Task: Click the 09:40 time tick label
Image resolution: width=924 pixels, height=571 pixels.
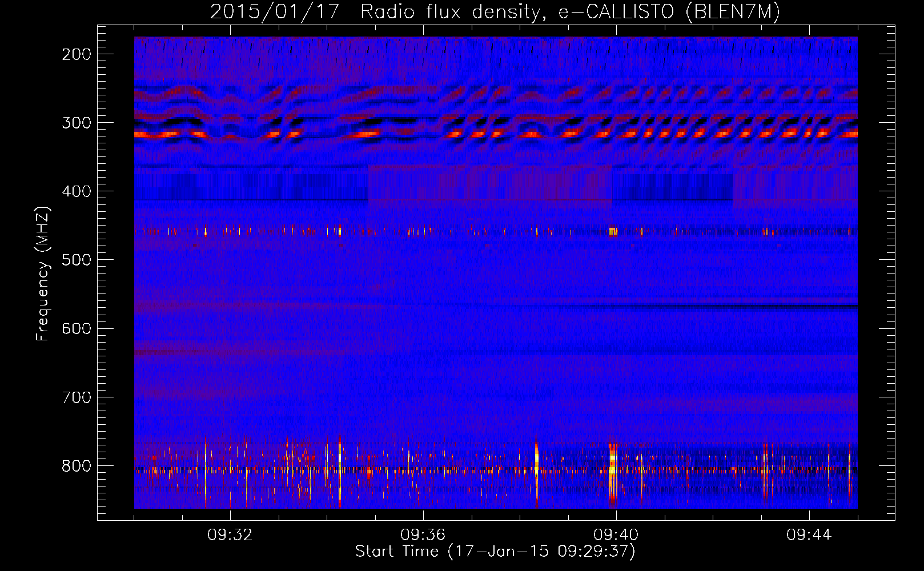Action: pos(616,534)
